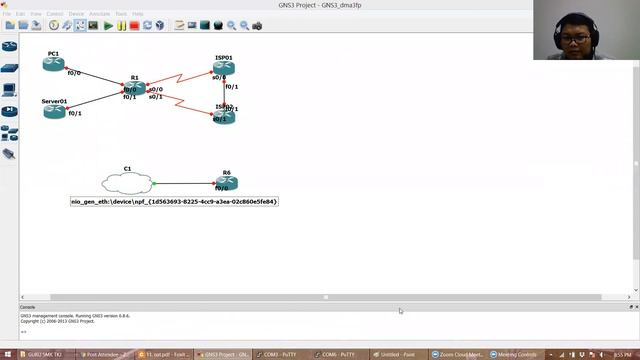Open console to all devices terminal icon
Image resolution: width=640 pixels, height=360 pixels.
93,26
